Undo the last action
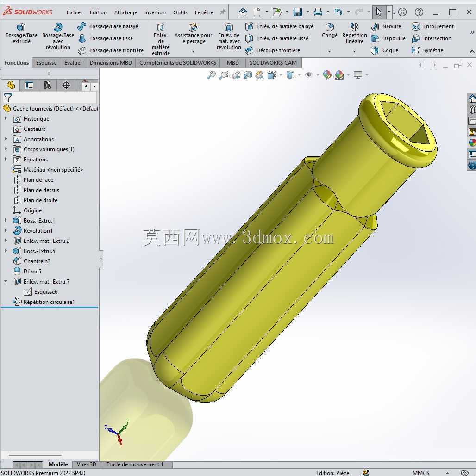The width and height of the screenshot is (476, 476). pos(338,12)
